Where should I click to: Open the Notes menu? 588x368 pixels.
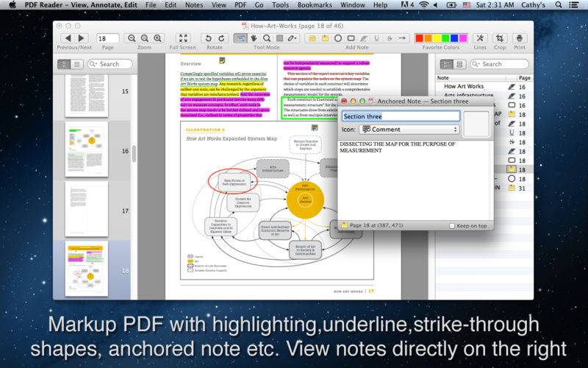click(194, 5)
